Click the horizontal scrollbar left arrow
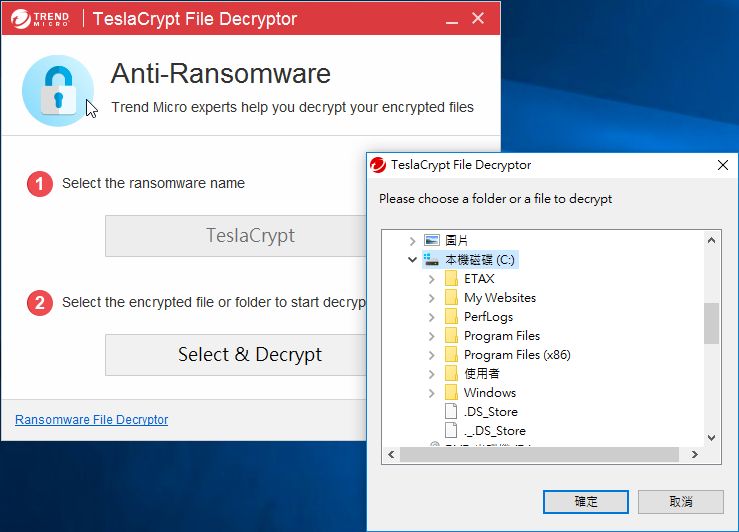The image size is (739, 532). click(x=391, y=454)
